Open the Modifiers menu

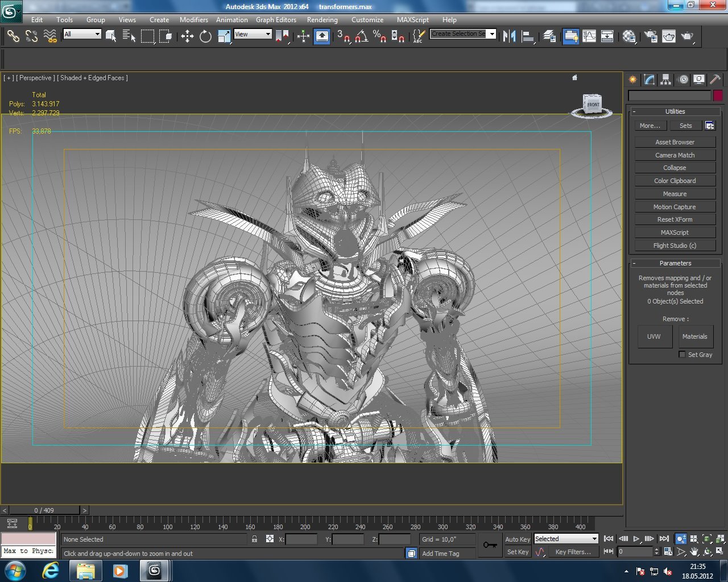194,19
